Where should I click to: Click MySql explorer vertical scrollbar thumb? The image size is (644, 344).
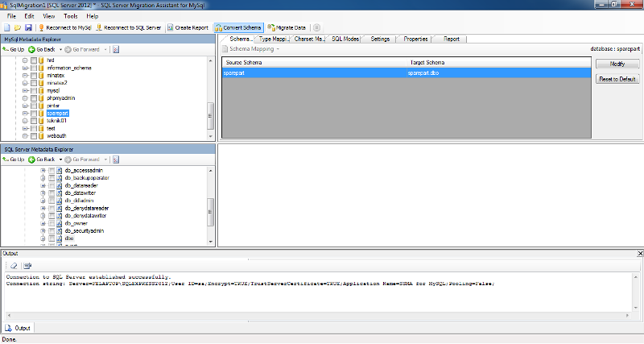[x=210, y=115]
